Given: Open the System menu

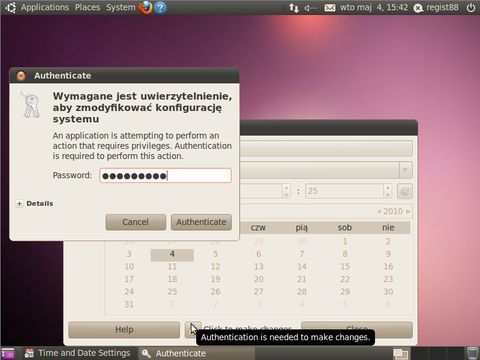Looking at the screenshot, I should pos(121,7).
